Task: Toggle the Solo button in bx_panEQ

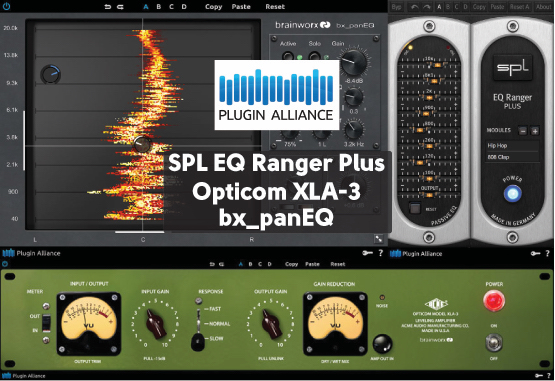Action: 315,56
